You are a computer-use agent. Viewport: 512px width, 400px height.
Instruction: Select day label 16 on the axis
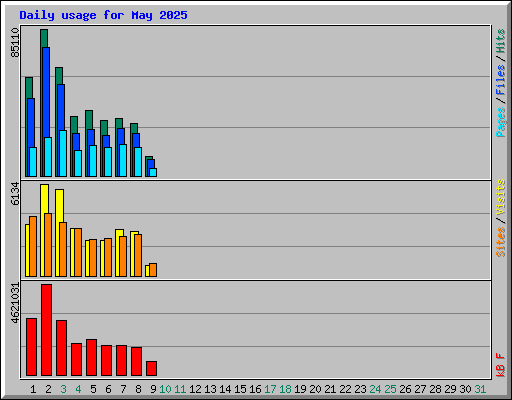(255, 389)
